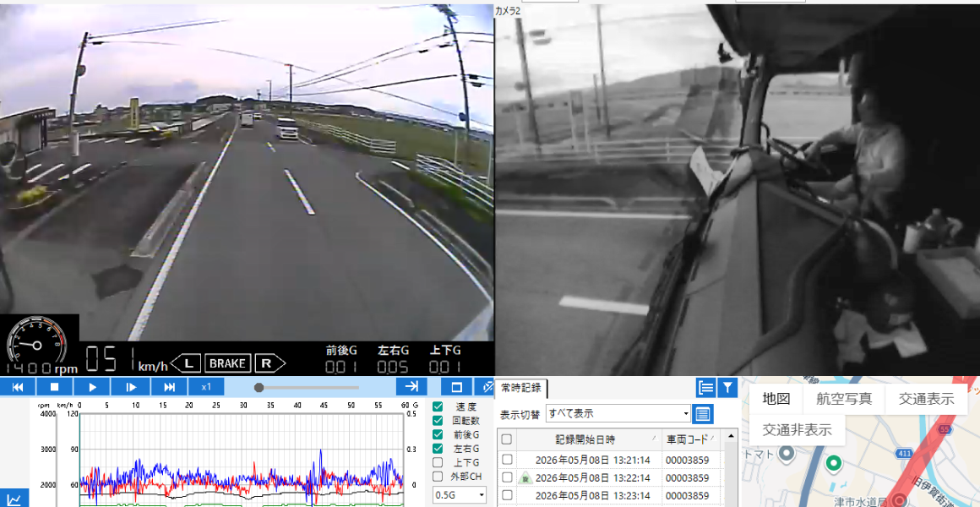This screenshot has height=507, width=980.
Task: Switch map to 航空写真 view
Action: pos(843,399)
